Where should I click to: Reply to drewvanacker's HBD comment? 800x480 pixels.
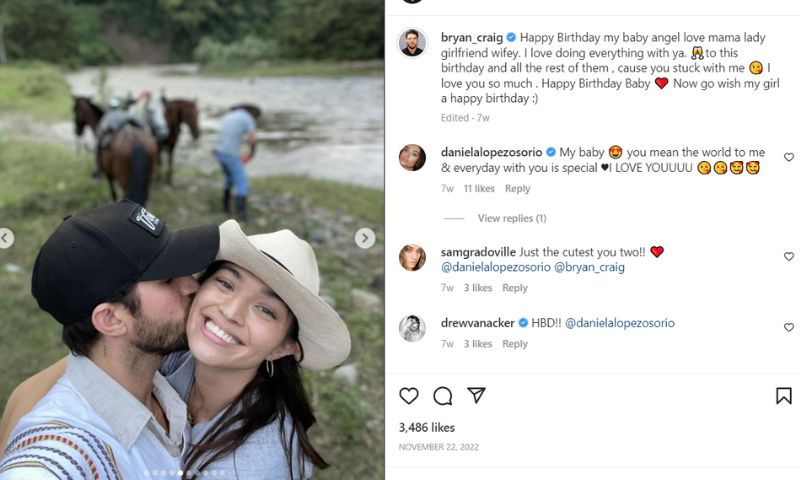(x=515, y=344)
